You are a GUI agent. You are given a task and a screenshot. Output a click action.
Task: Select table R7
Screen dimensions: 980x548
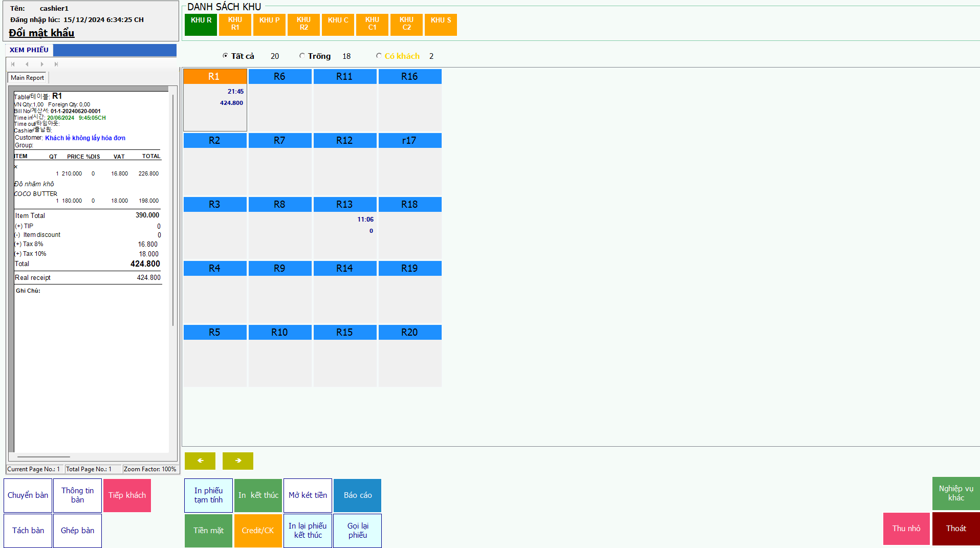pos(280,164)
